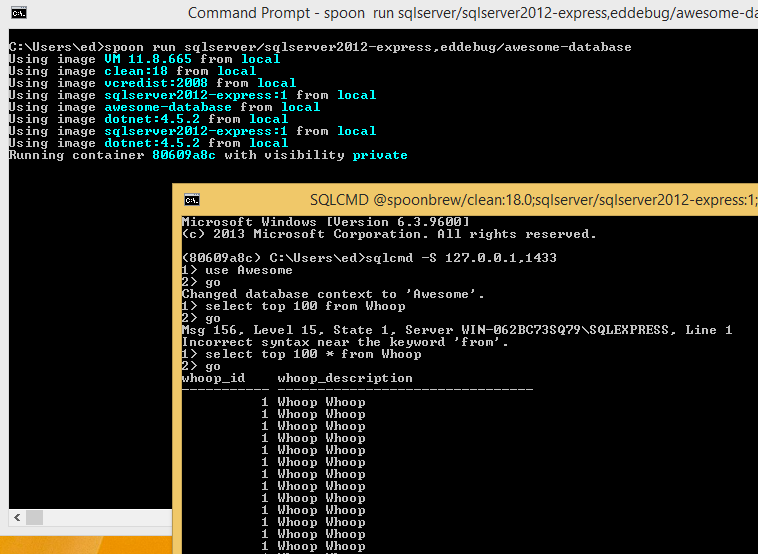Viewport: 758px width, 554px height.
Task: Click the SQLCMD window title bar text
Action: (534, 200)
